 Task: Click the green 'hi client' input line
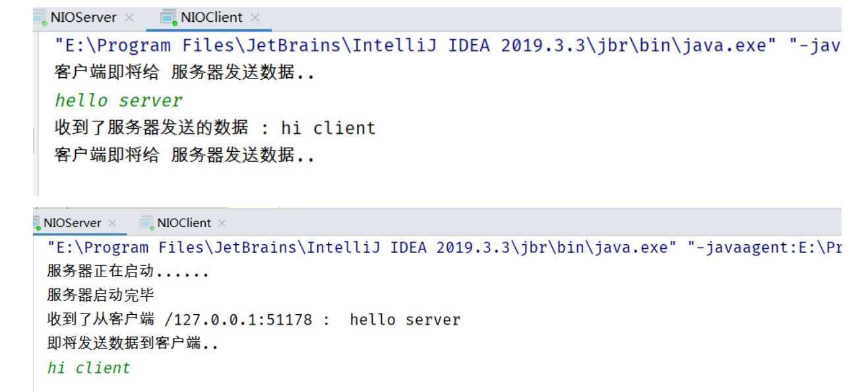(x=88, y=368)
